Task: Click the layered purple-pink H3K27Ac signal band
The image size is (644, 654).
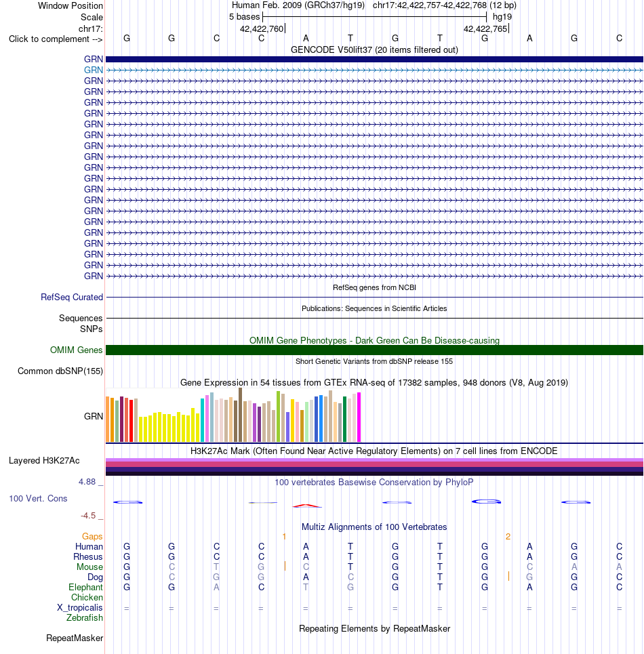Action: pyautogui.click(x=374, y=467)
